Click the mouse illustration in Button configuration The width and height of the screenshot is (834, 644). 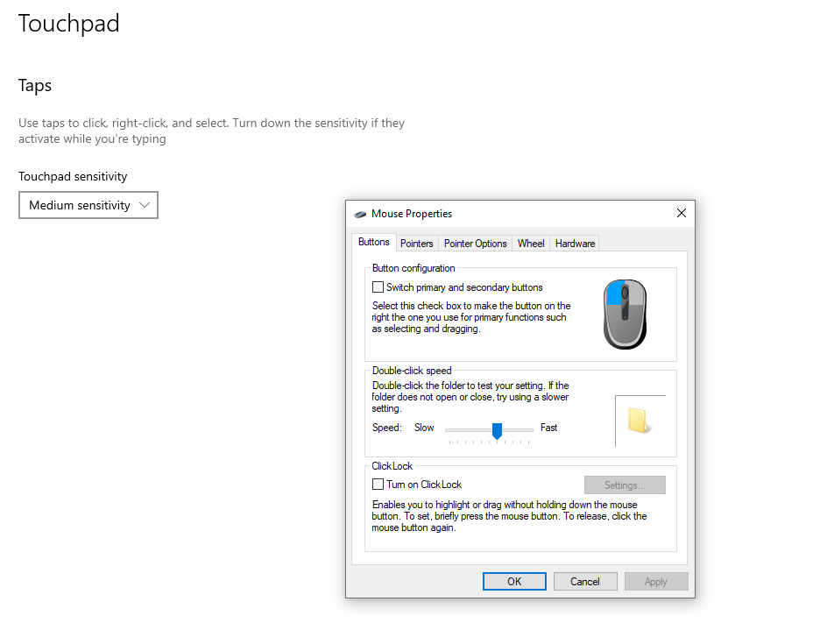pos(625,315)
